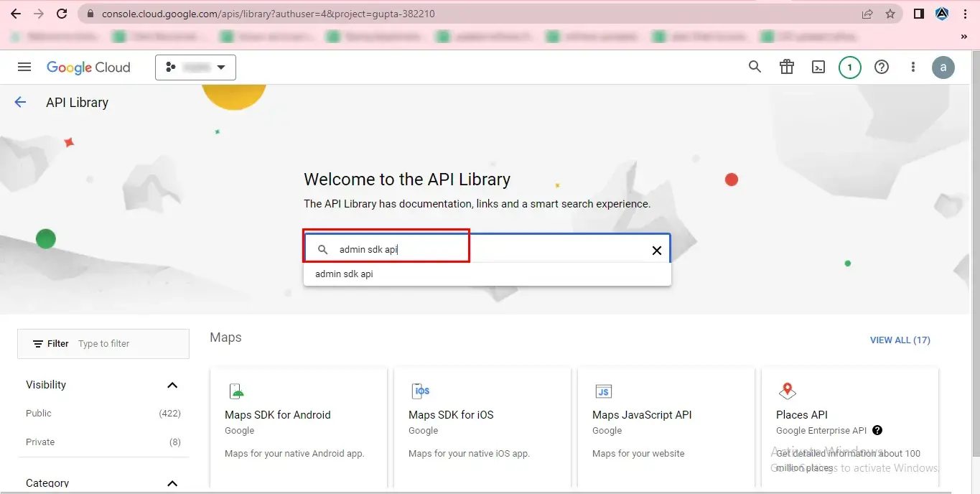The width and height of the screenshot is (980, 494).
Task: Open the help question mark icon
Action: click(x=882, y=67)
